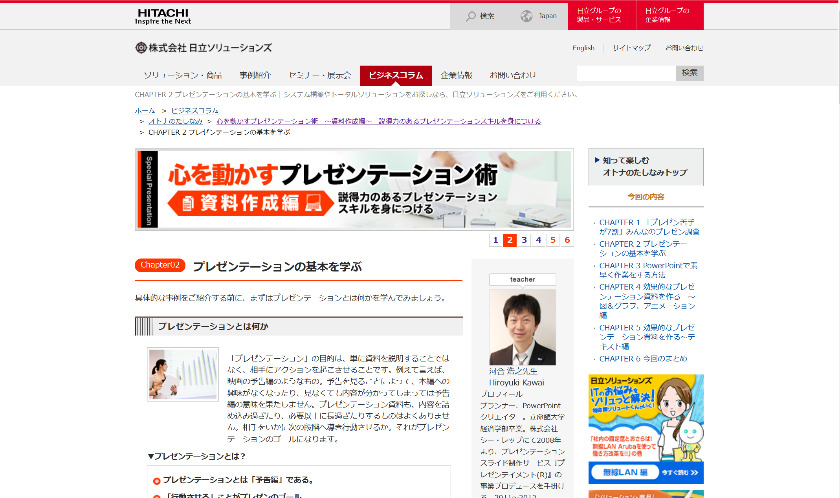Click the site search input field

click(626, 73)
